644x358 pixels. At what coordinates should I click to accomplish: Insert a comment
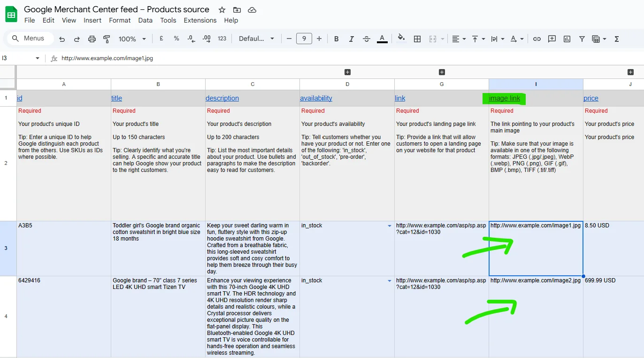click(552, 39)
